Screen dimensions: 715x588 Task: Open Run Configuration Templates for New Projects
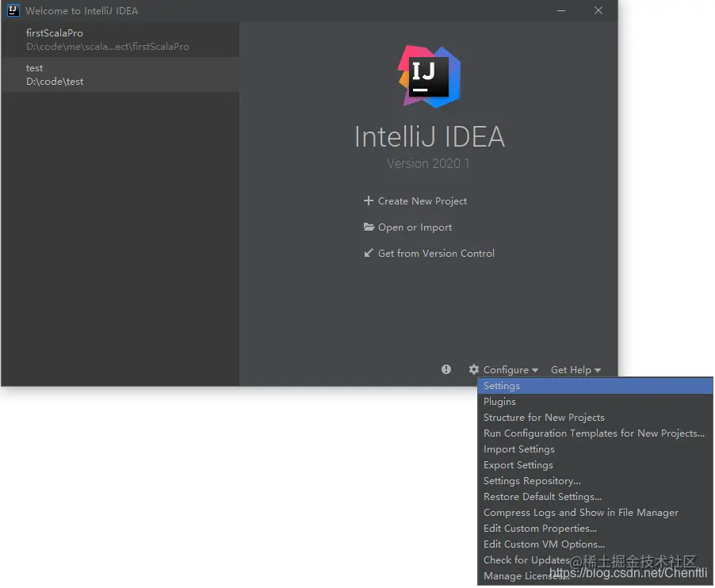coord(595,433)
